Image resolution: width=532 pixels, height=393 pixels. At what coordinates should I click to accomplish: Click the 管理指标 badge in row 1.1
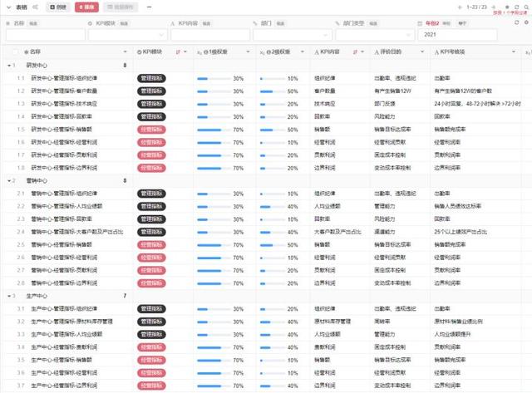[x=151, y=78]
